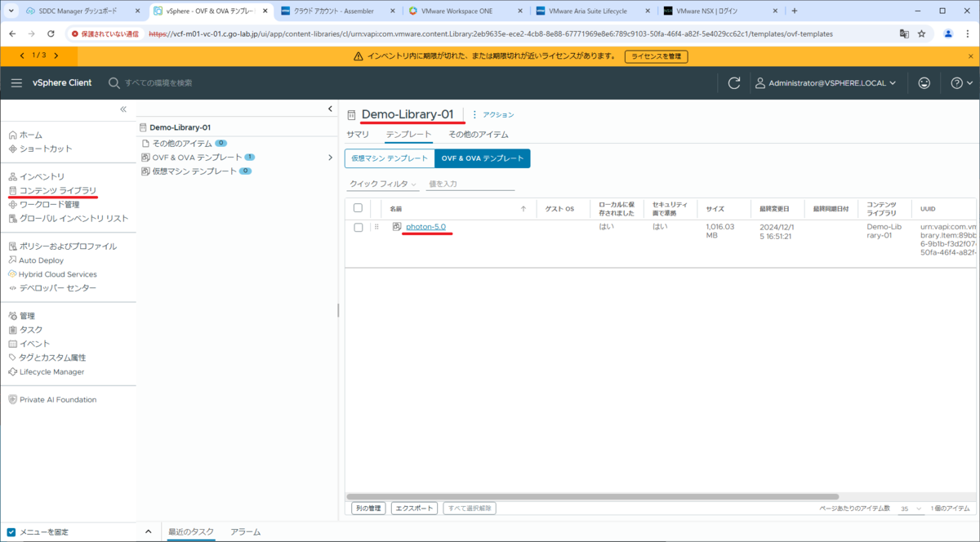
Task: Click the refresh icon in vSphere header
Action: pos(734,82)
